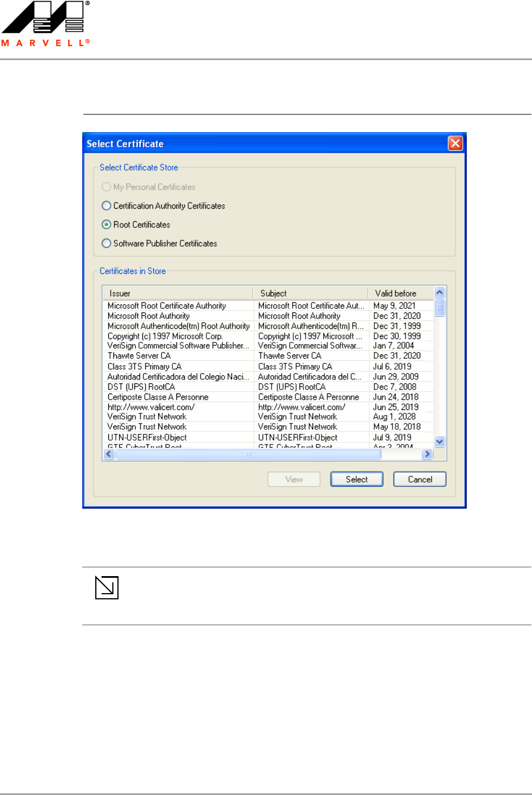
Task: Click the Jul 6, 2019 date cell
Action: point(392,366)
